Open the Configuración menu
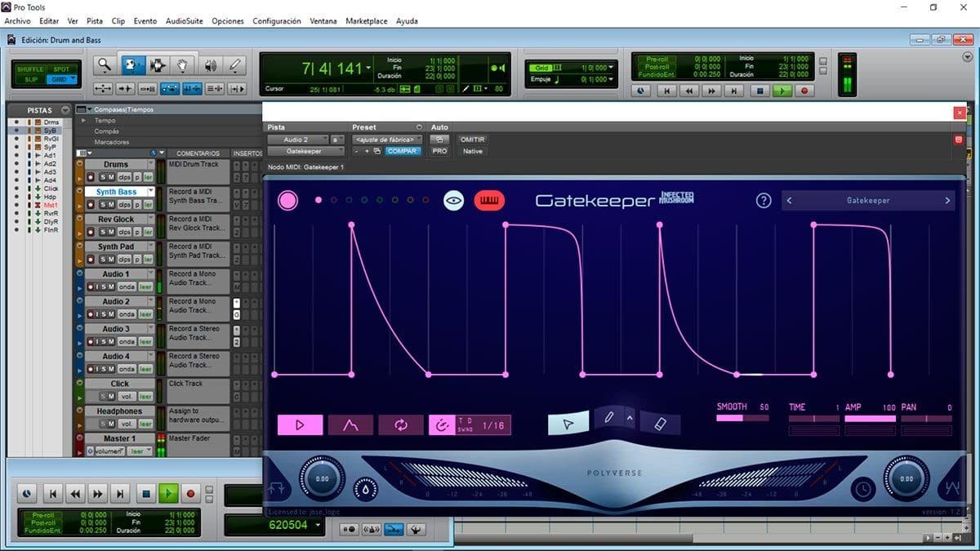This screenshot has height=551, width=980. [276, 21]
